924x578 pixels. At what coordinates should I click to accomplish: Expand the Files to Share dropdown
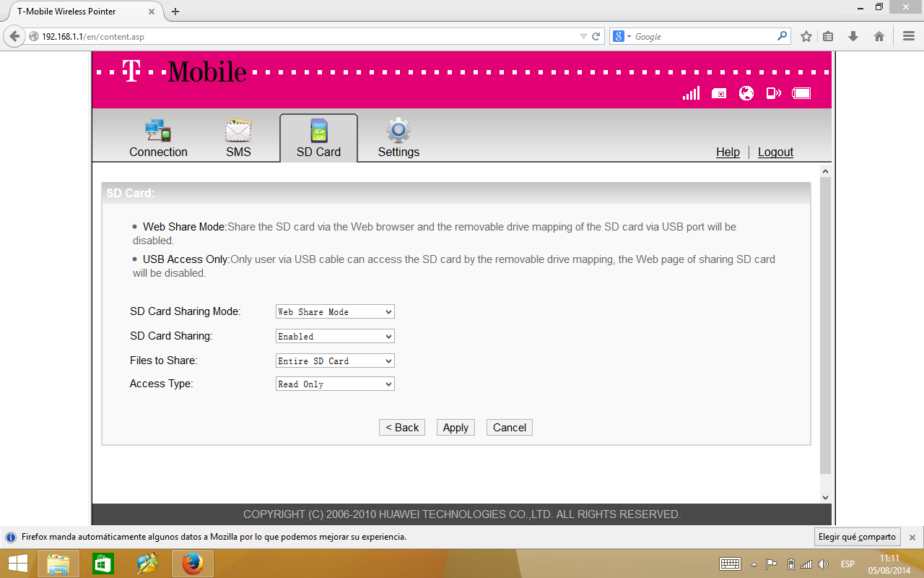[x=335, y=361]
